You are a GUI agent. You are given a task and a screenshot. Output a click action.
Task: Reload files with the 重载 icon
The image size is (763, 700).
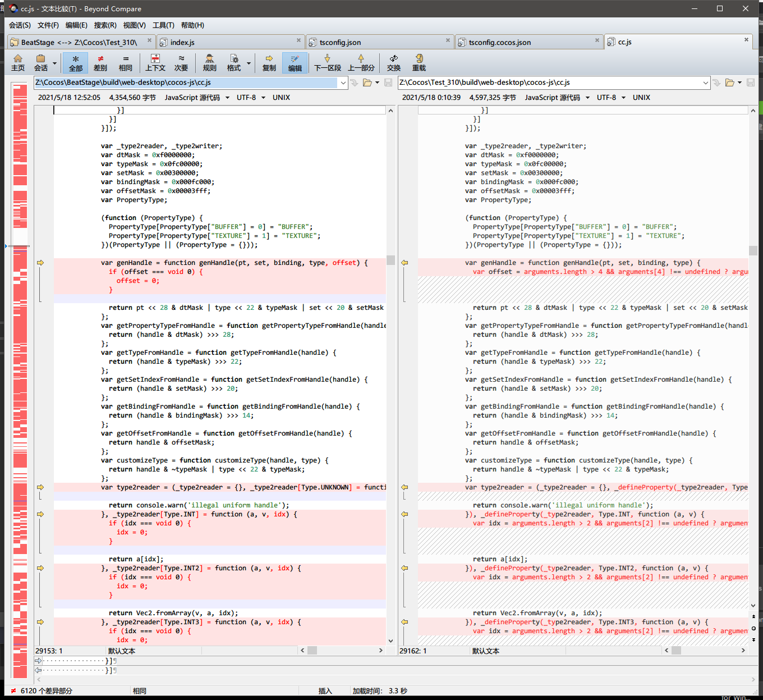[419, 62]
